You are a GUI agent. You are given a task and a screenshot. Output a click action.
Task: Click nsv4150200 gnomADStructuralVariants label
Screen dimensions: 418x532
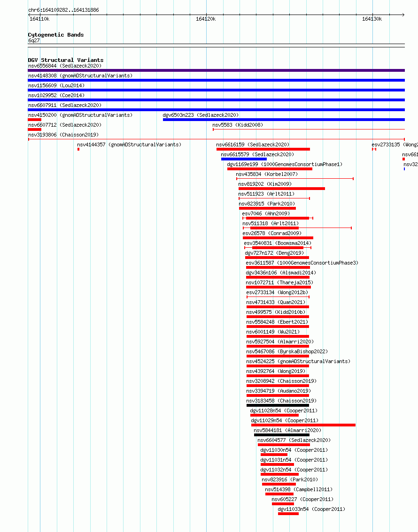coord(80,115)
